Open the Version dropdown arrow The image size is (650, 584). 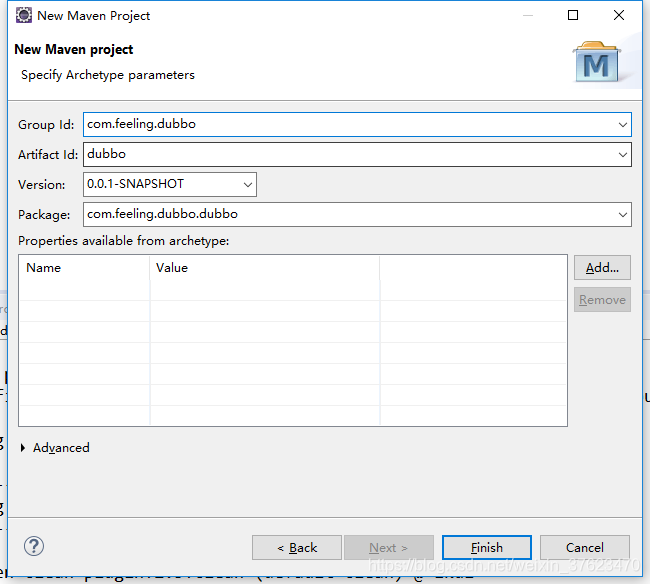coord(247,184)
